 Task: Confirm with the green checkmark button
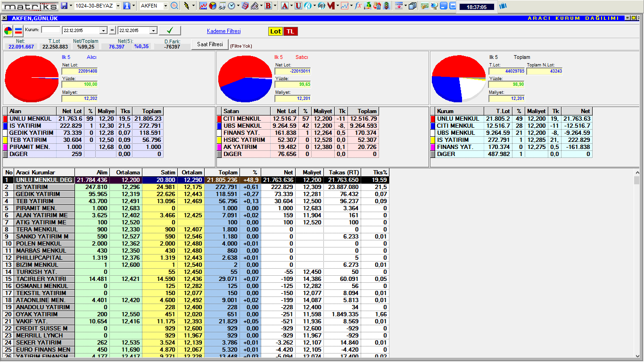(x=170, y=31)
